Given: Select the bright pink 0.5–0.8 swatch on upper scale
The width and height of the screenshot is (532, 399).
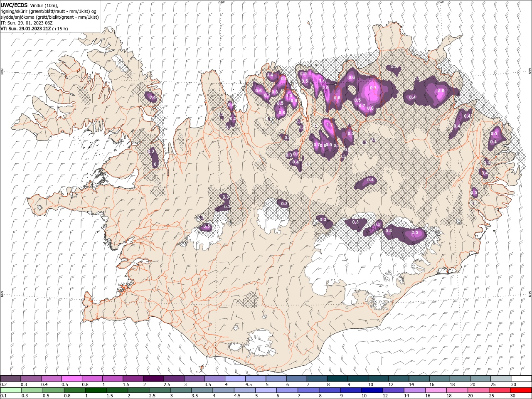Looking at the screenshot, I should (71, 379).
